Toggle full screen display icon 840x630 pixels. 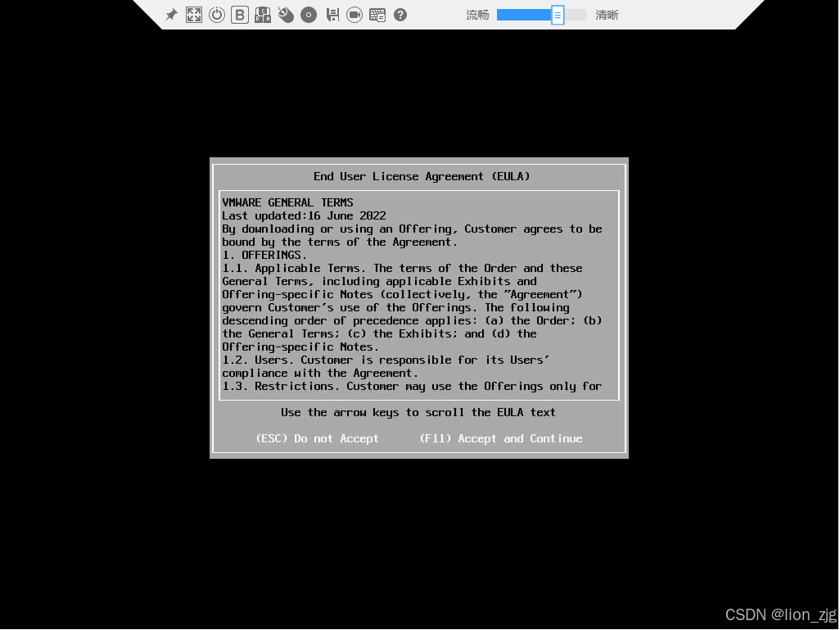194,15
